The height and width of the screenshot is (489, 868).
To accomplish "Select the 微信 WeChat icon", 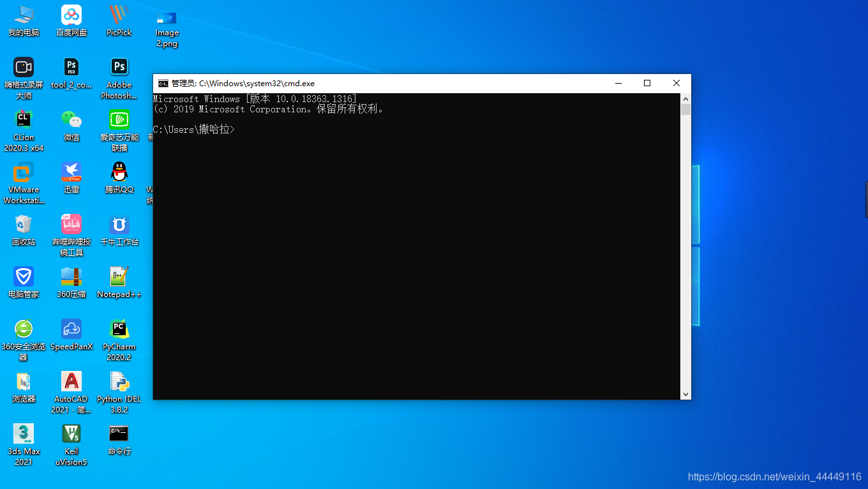I will [71, 126].
